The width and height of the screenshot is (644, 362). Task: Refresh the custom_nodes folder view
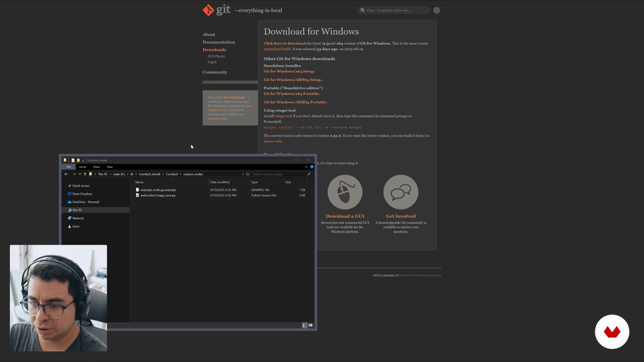(x=248, y=174)
